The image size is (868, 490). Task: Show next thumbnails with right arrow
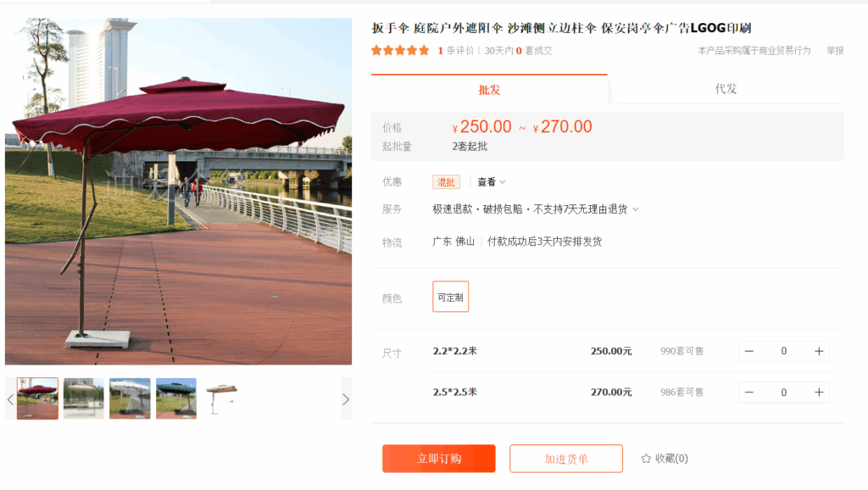346,399
